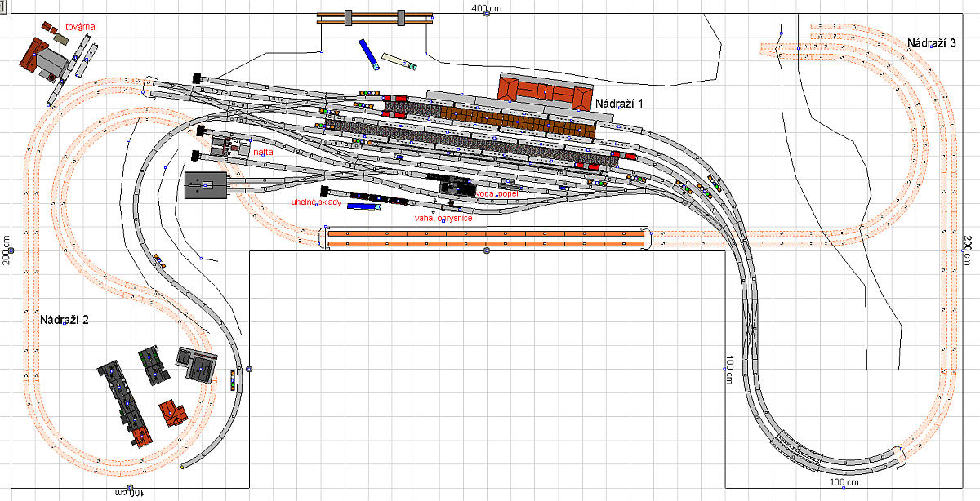
Task: Click the 'Nádraží 2' station label
Action: tap(64, 320)
